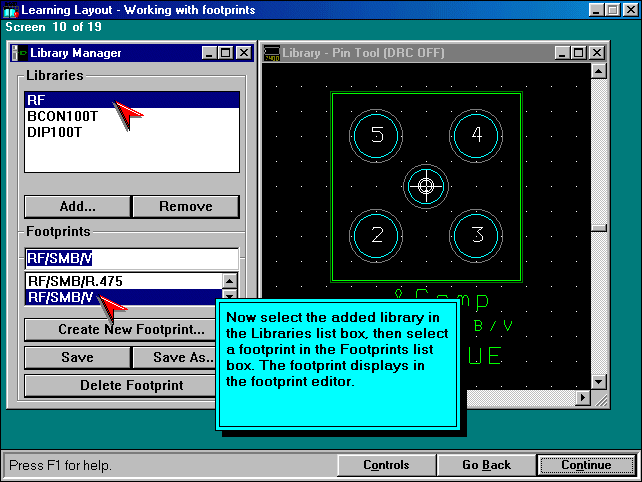Viewport: 642px width, 482px height.
Task: Click pad number 2 in footprint editor
Action: coord(377,235)
